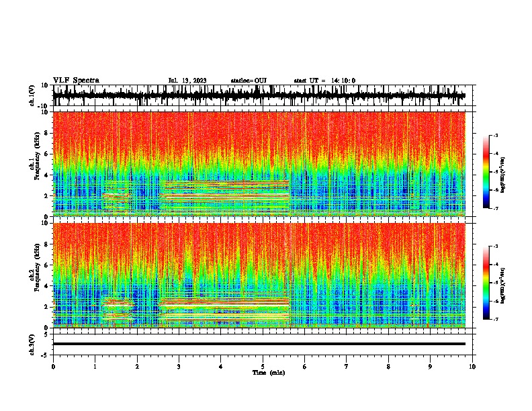Click the "VLF Spectra" plot title
Screen dimensions: 532x411
point(76,81)
